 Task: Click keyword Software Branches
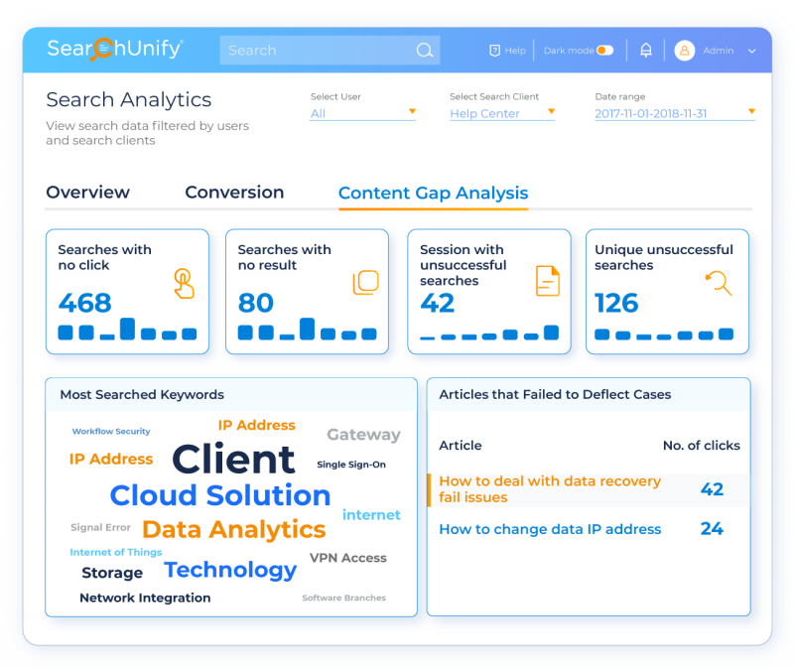tap(343, 599)
